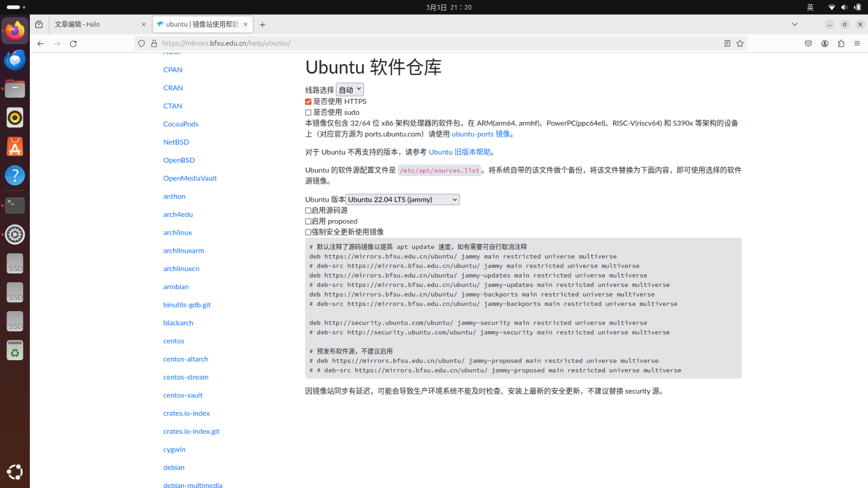Toggle reader view for this page

[x=727, y=43]
